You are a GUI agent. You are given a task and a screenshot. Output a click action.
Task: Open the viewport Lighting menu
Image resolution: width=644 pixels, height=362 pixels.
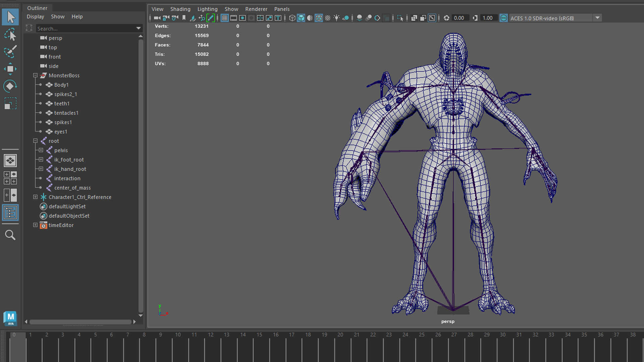pyautogui.click(x=207, y=9)
